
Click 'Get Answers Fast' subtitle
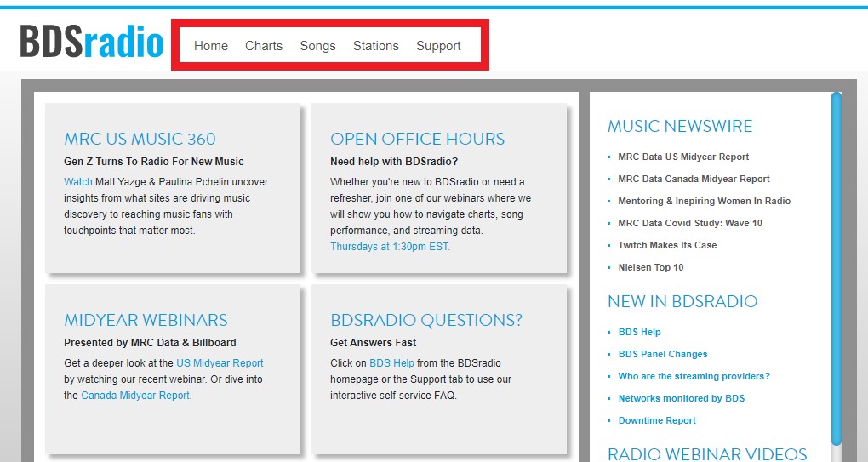(x=374, y=343)
